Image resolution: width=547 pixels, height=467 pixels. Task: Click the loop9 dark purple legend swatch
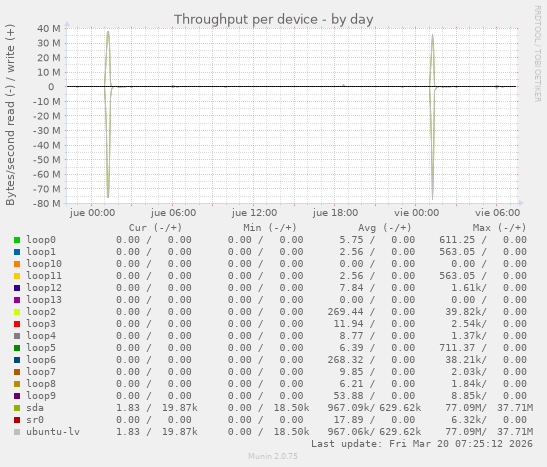tap(17, 396)
